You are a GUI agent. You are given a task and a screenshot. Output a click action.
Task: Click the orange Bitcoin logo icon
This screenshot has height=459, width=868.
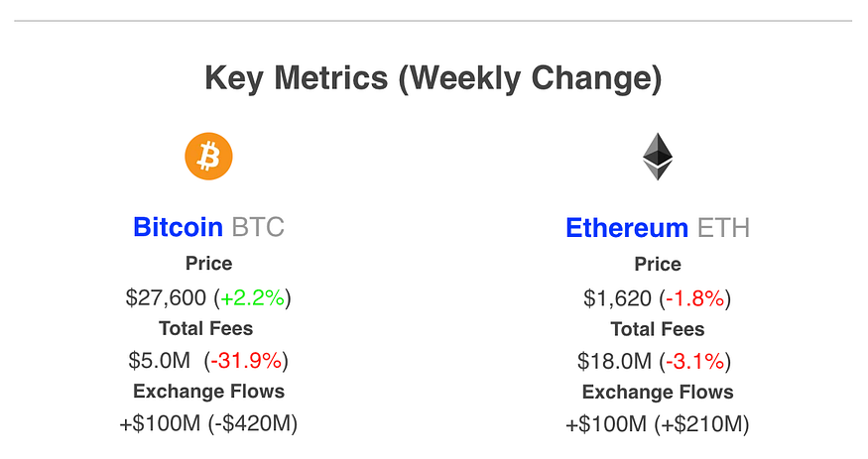(208, 156)
